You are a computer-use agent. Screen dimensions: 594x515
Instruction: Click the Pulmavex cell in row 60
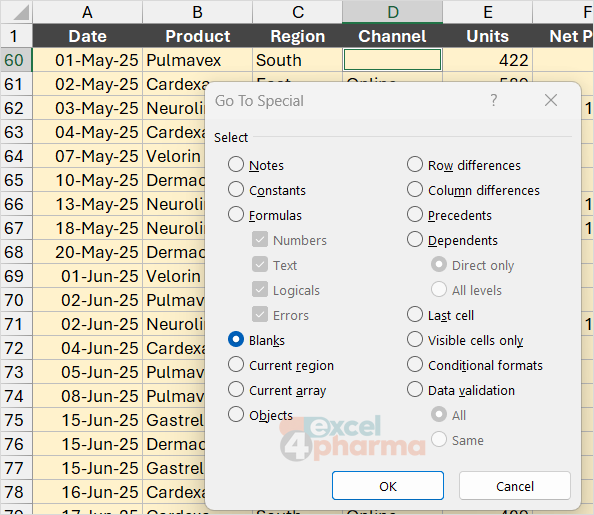(197, 60)
